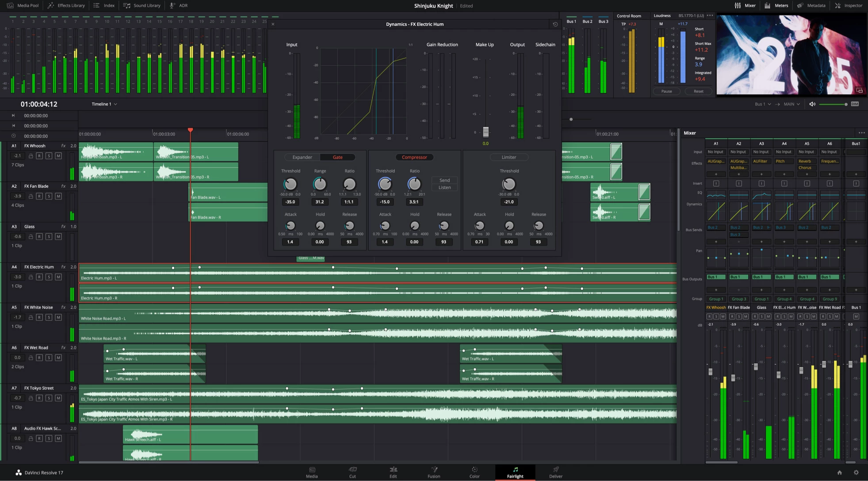Switch to the Expander tab in Dynamics
This screenshot has width=868, height=481.
302,157
